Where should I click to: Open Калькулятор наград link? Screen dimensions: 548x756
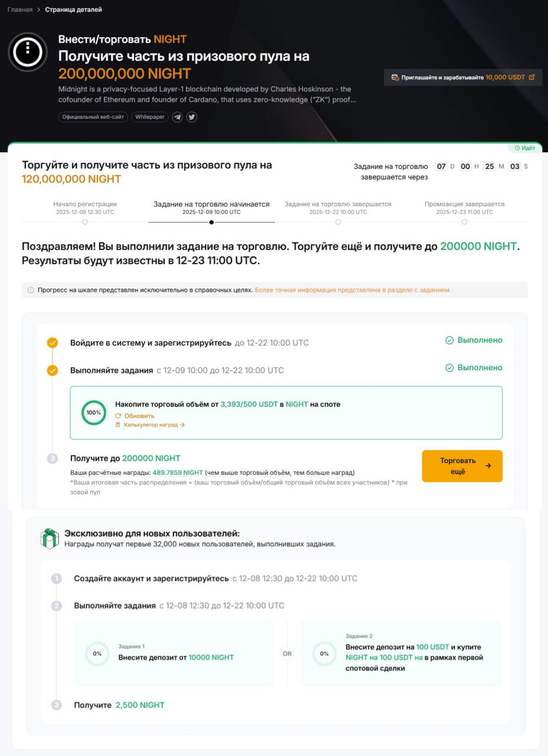154,425
